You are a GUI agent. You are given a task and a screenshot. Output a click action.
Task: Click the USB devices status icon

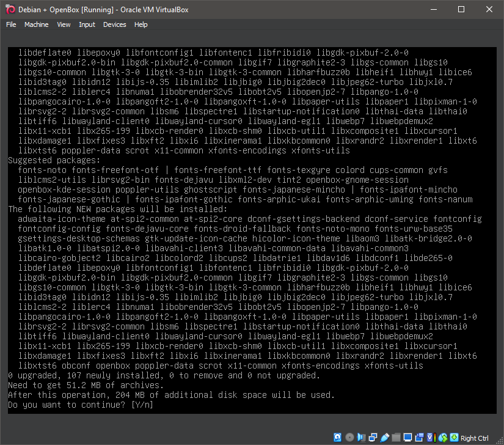pos(385,437)
